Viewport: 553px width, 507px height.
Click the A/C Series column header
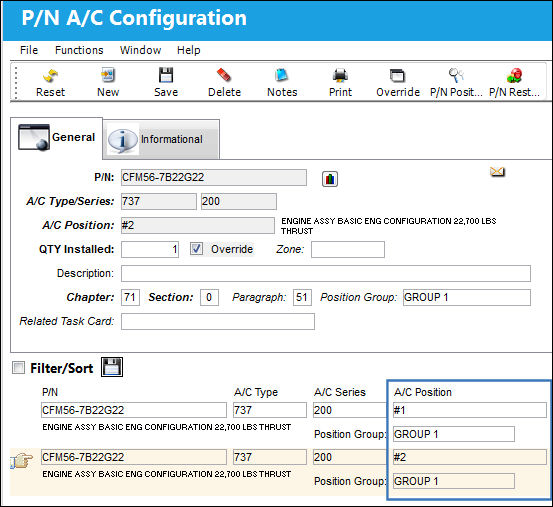click(340, 392)
